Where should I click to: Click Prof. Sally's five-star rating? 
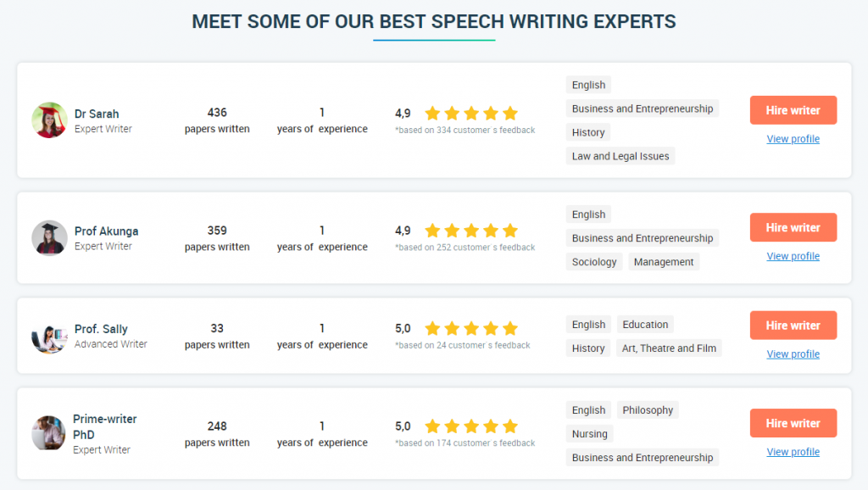[471, 329]
